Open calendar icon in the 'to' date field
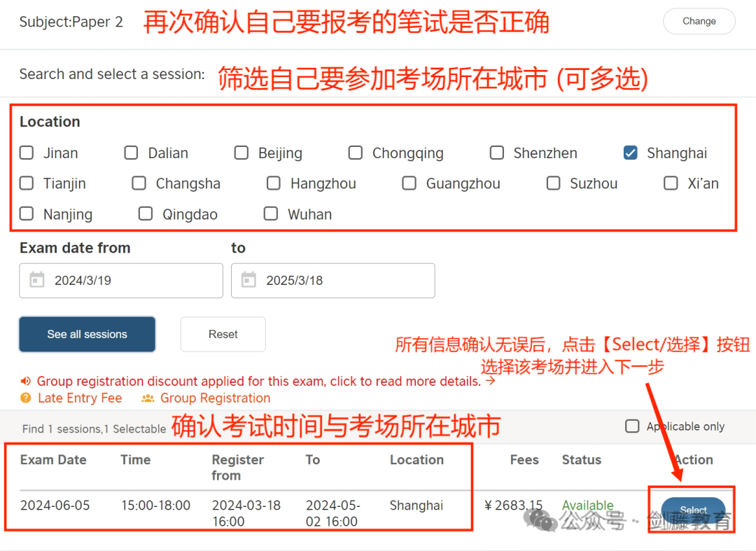The height and width of the screenshot is (551, 756). point(248,280)
